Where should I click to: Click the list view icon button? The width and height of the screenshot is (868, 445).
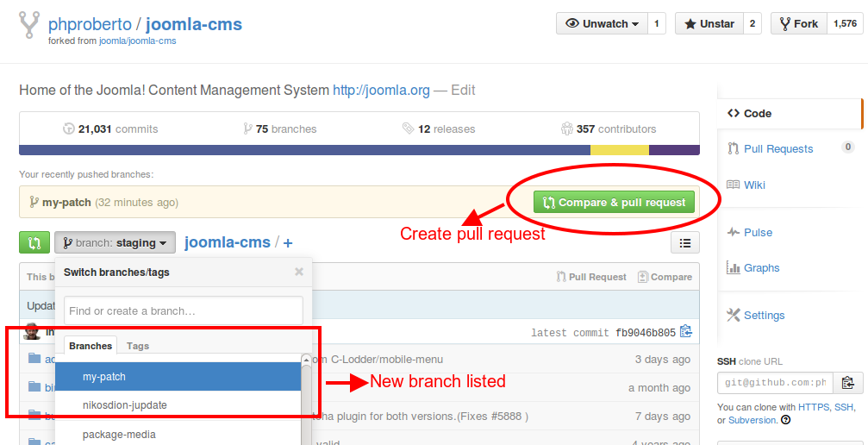pyautogui.click(x=684, y=242)
